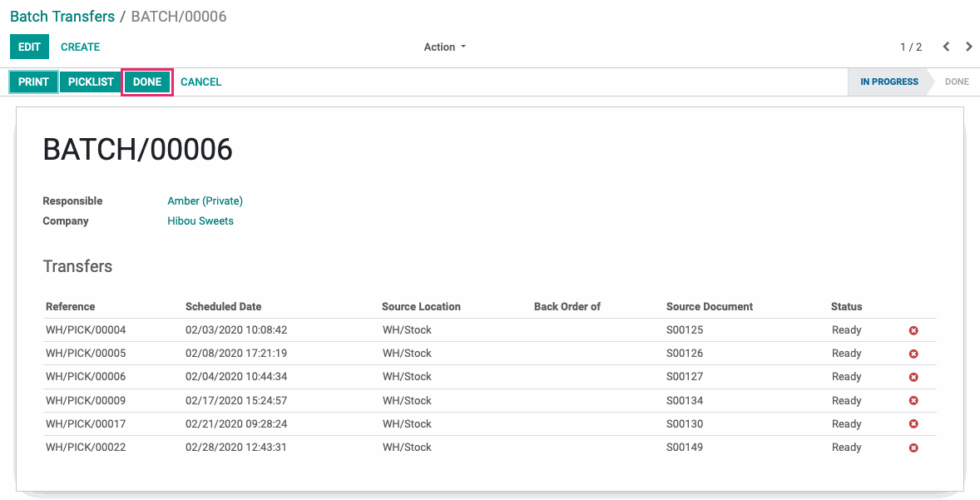Print the batch transfer
This screenshot has height=500, width=980.
pos(34,82)
